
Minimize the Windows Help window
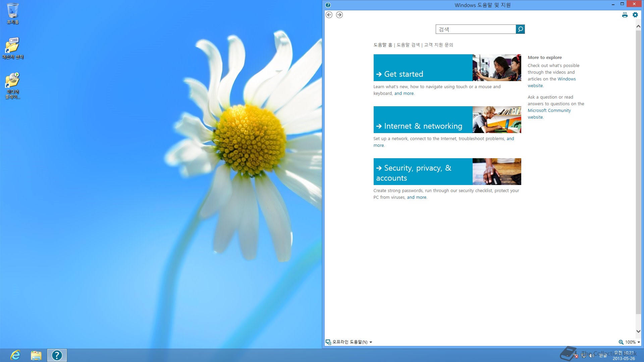tap(613, 4)
